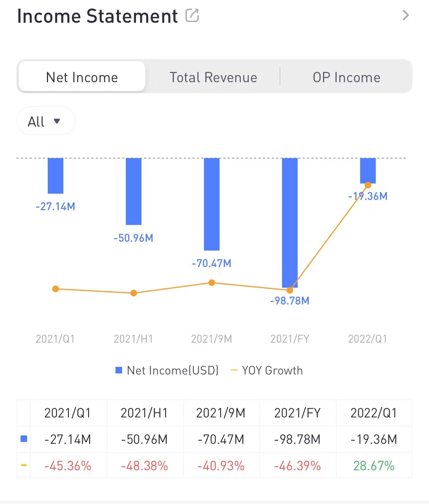
Task: Click the 2021/H1 orange line marker
Action: 133,293
